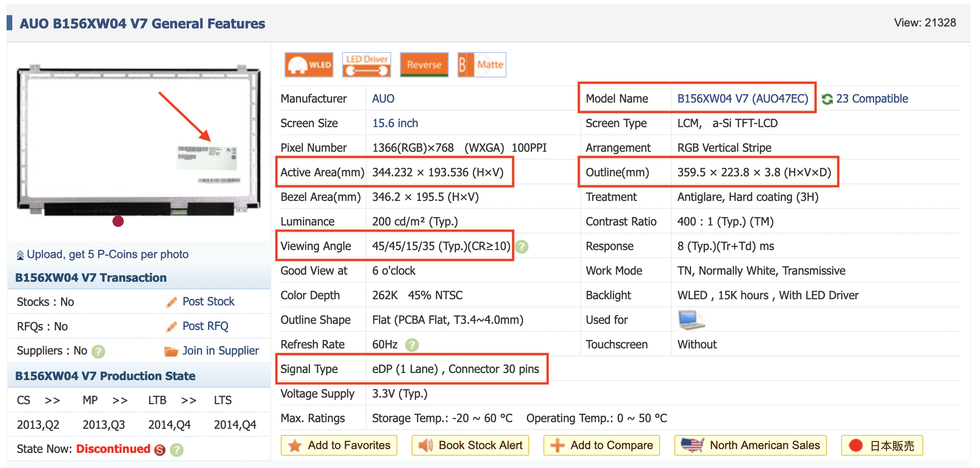Click the 3.3V (Typ.) voltage supply value
This screenshot has width=980, height=468.
pyautogui.click(x=400, y=393)
